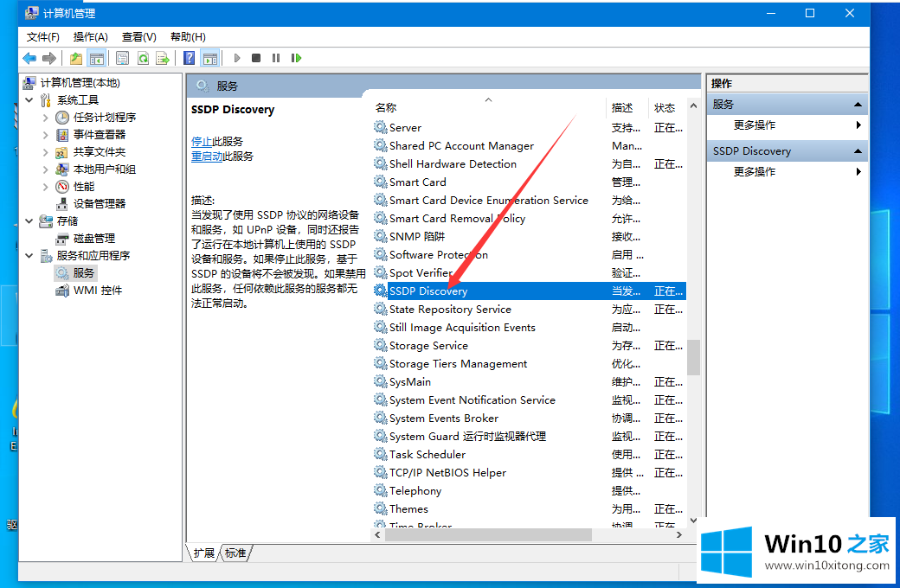Select the Smart Card Removal Policy service
900x588 pixels.
point(530,219)
